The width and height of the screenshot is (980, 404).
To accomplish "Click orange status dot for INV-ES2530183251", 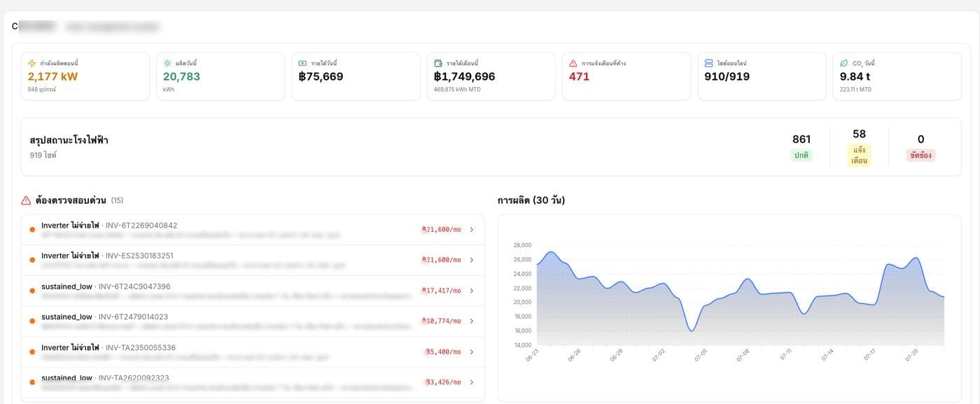I will (32, 260).
